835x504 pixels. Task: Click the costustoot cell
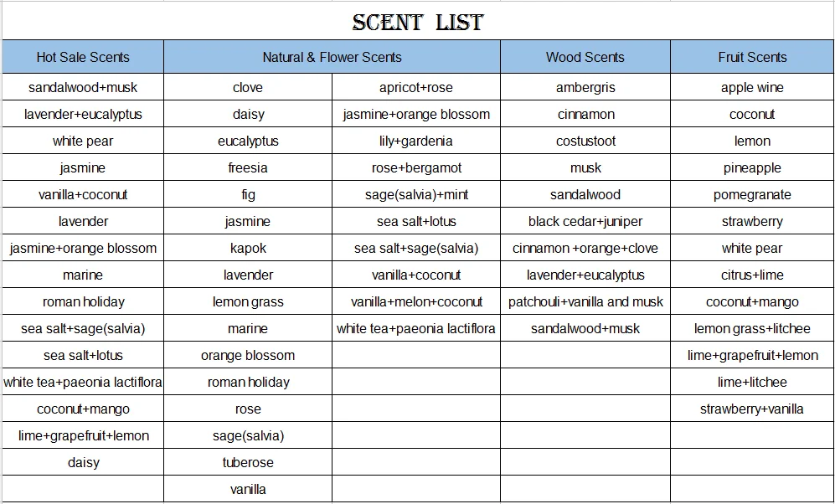click(585, 141)
